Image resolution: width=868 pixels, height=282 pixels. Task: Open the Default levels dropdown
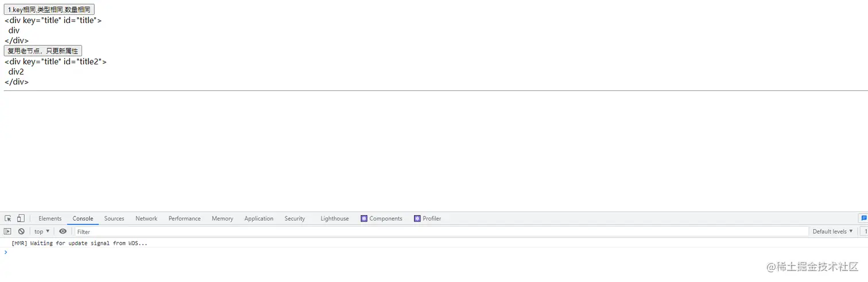tap(832, 231)
